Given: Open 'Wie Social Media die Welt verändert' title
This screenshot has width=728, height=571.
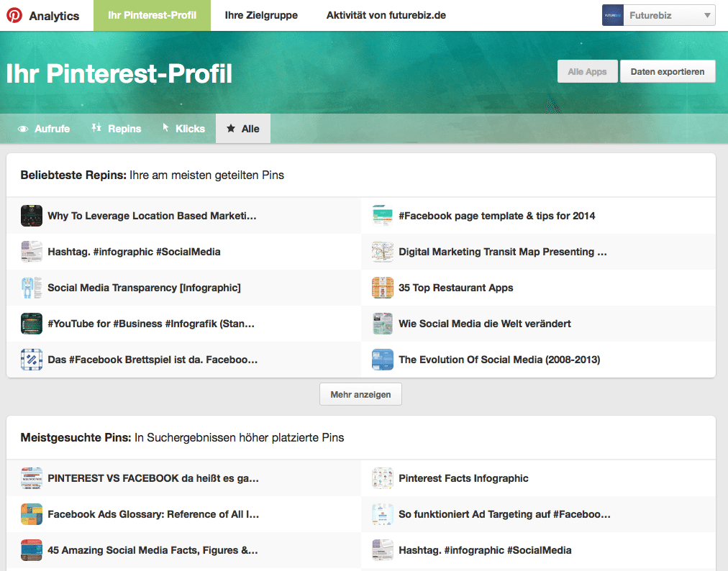Looking at the screenshot, I should tap(485, 324).
